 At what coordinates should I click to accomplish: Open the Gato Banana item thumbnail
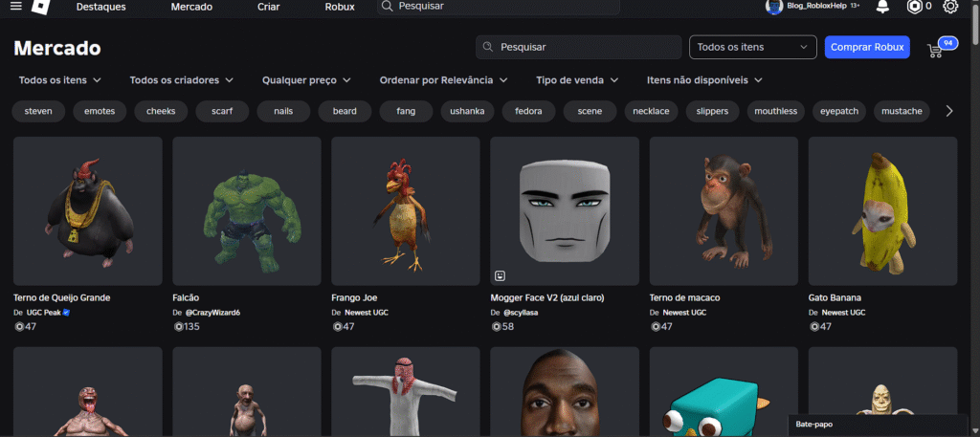point(882,211)
